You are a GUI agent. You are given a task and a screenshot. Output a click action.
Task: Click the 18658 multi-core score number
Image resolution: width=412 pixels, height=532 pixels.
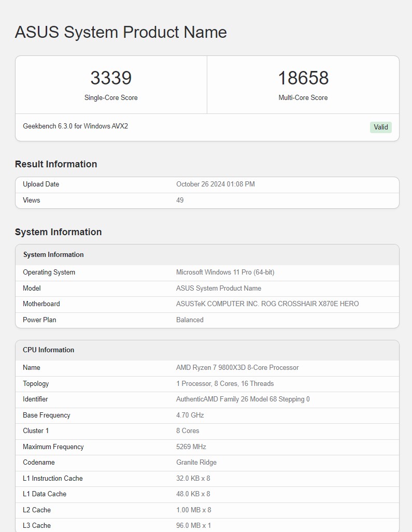303,78
